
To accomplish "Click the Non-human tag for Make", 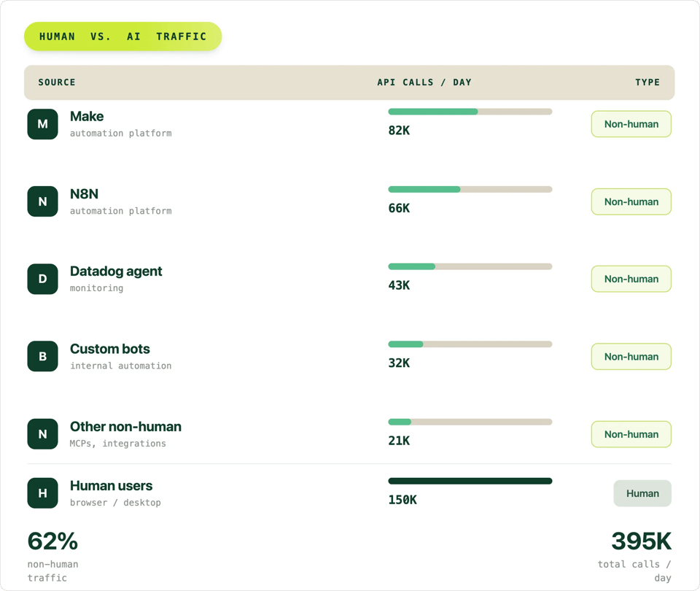I will 631,124.
